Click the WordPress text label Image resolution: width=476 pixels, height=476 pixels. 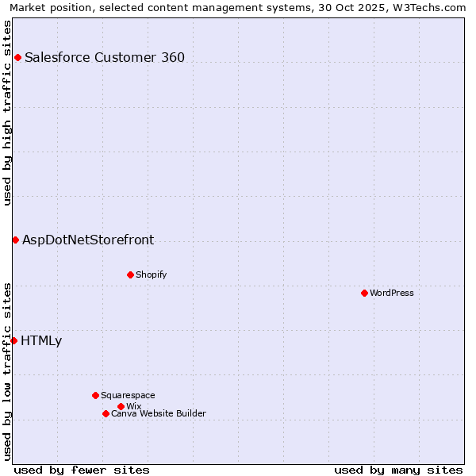[392, 293]
